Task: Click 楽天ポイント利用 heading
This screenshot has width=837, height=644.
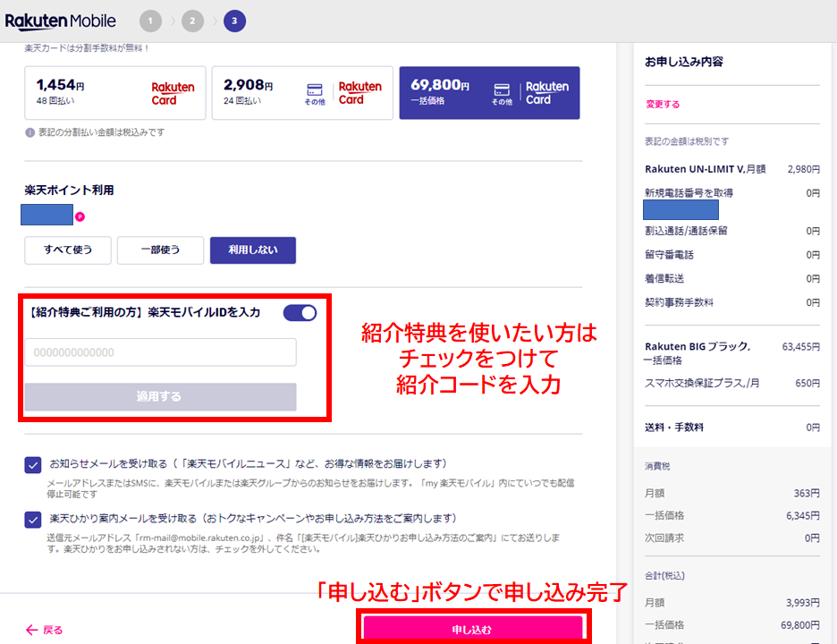Action: pyautogui.click(x=69, y=191)
